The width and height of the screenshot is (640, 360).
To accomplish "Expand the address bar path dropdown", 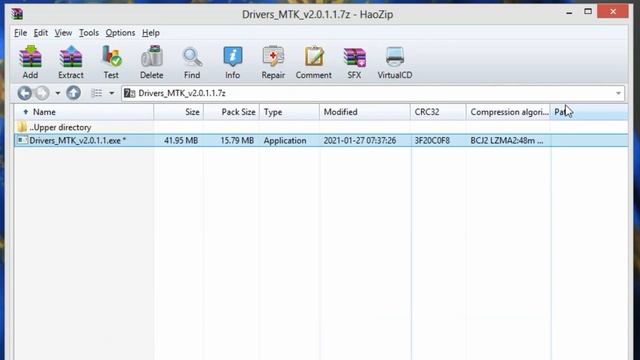I will 618,93.
